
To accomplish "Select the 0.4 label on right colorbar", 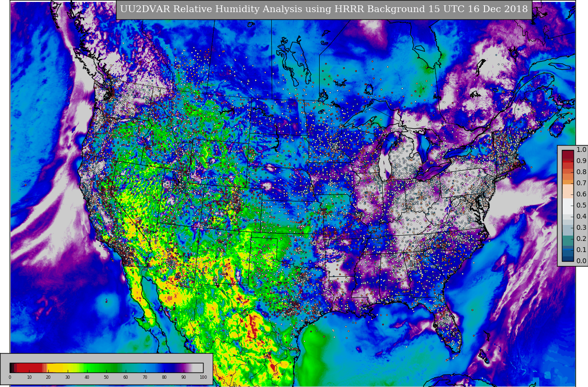I will tap(581, 217).
